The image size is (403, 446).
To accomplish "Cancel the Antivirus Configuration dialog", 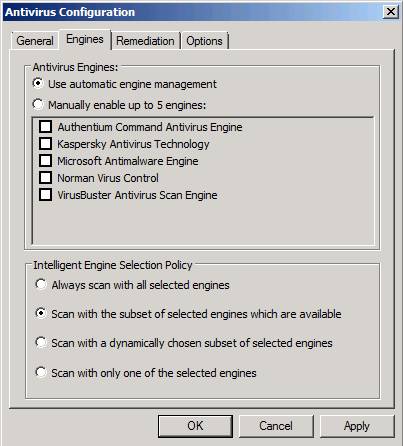I will [x=276, y=426].
